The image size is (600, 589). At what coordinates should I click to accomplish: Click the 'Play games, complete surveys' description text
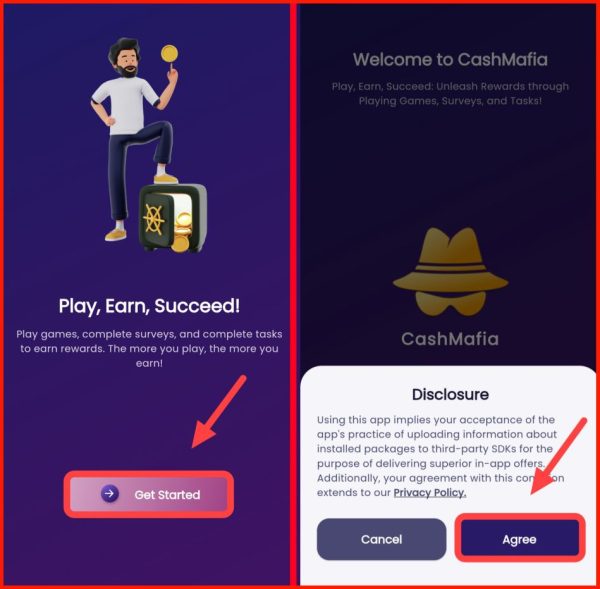(x=149, y=348)
